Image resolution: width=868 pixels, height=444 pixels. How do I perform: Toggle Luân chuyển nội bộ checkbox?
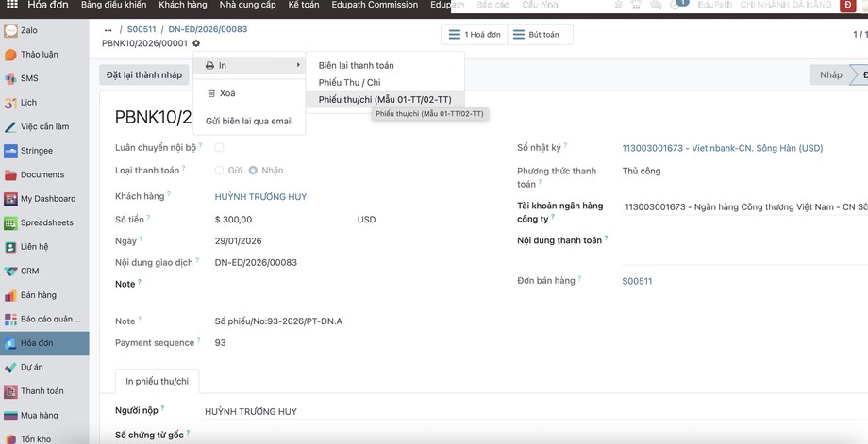pyautogui.click(x=219, y=148)
